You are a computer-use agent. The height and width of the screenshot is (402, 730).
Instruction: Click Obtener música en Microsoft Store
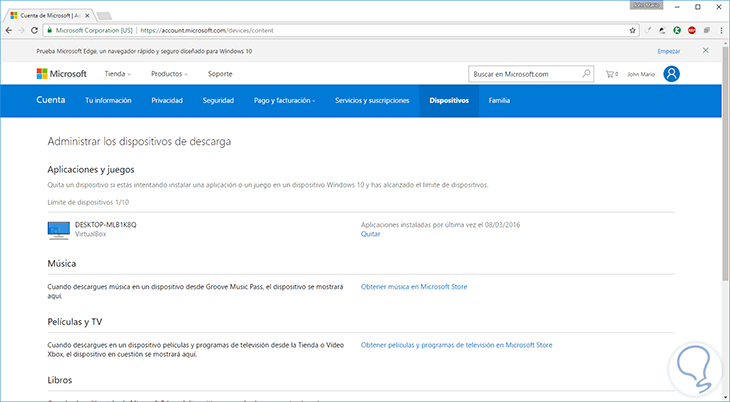coord(414,286)
